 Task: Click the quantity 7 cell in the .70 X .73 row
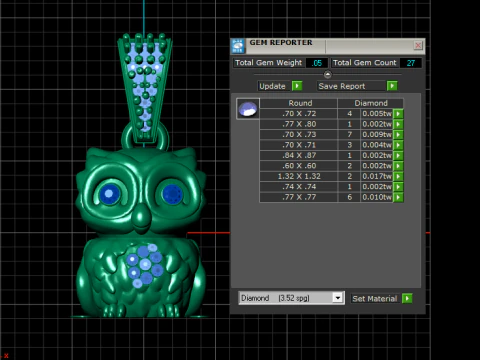[x=349, y=134]
